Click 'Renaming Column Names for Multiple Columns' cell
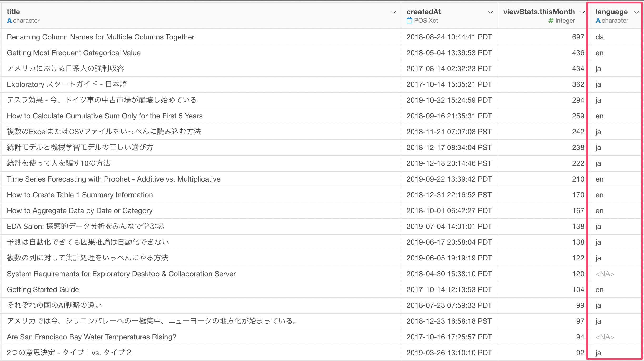 (x=100, y=37)
